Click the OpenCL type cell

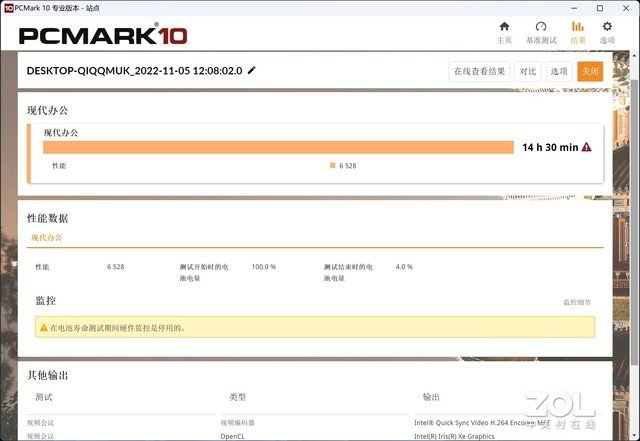(233, 436)
